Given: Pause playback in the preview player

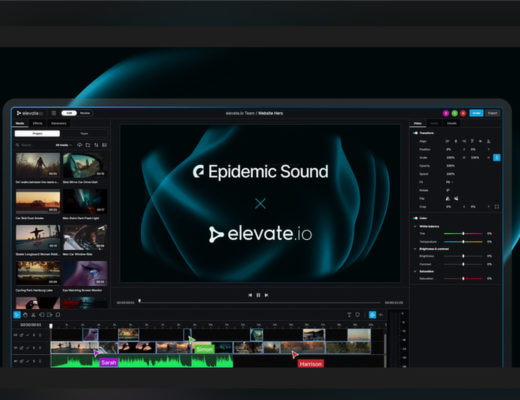Looking at the screenshot, I should pos(258,295).
